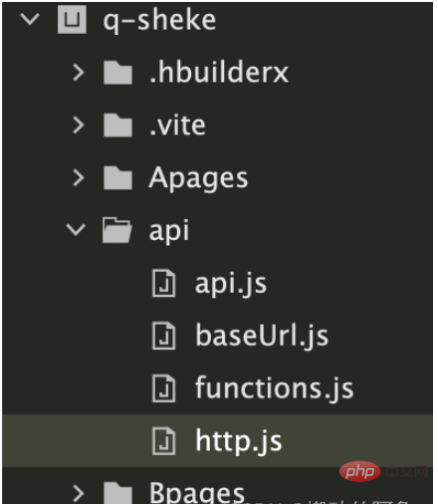The width and height of the screenshot is (438, 504).
Task: Expand the Apages folder chevron
Action: point(79,177)
